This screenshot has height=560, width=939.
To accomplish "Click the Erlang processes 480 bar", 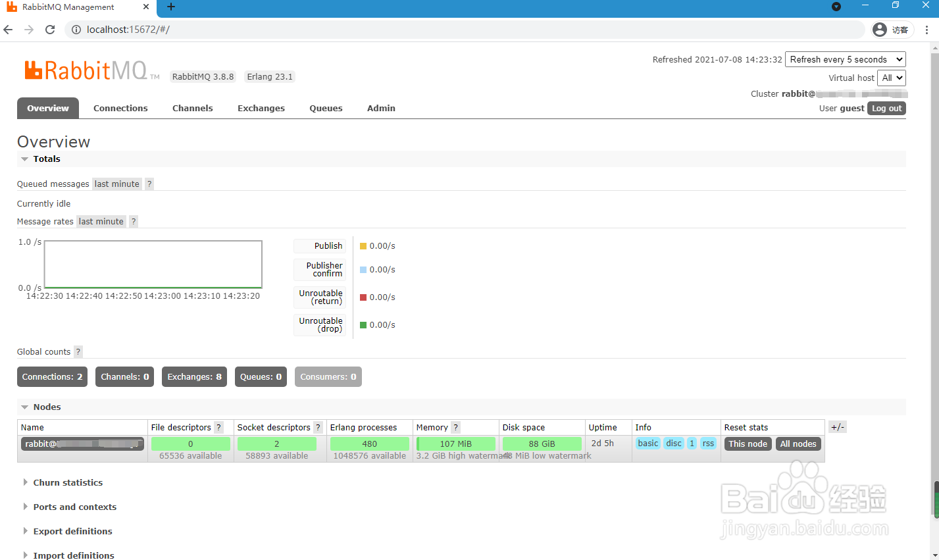I will (370, 444).
